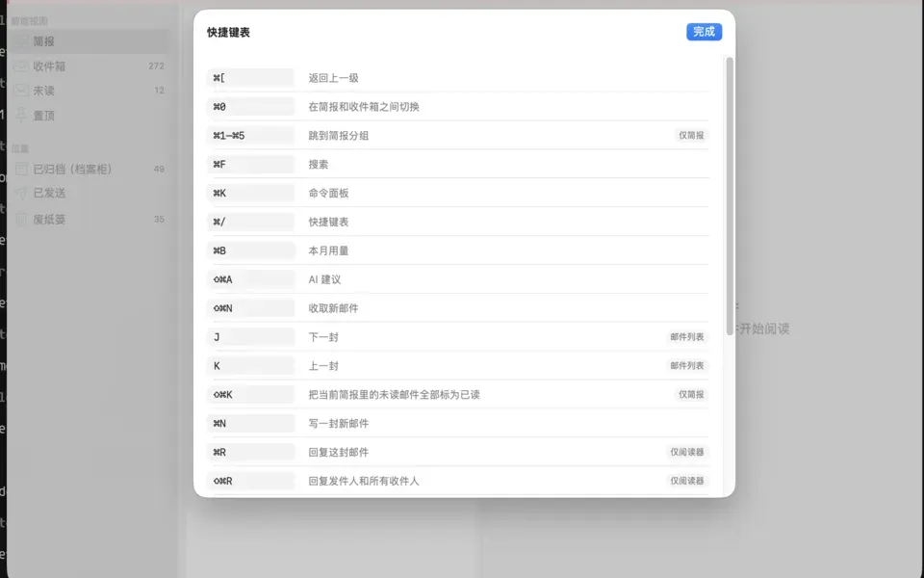Select the "命令面板" shortcut description

click(x=328, y=194)
